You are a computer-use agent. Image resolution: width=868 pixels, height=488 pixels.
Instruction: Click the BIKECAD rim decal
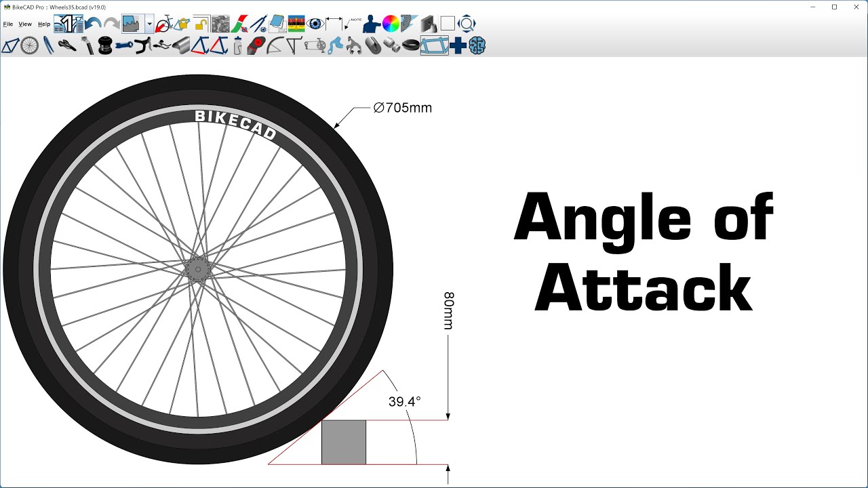point(235,125)
